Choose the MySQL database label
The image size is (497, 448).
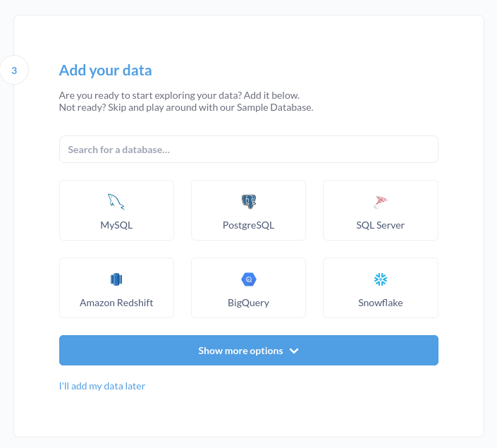pyautogui.click(x=116, y=225)
